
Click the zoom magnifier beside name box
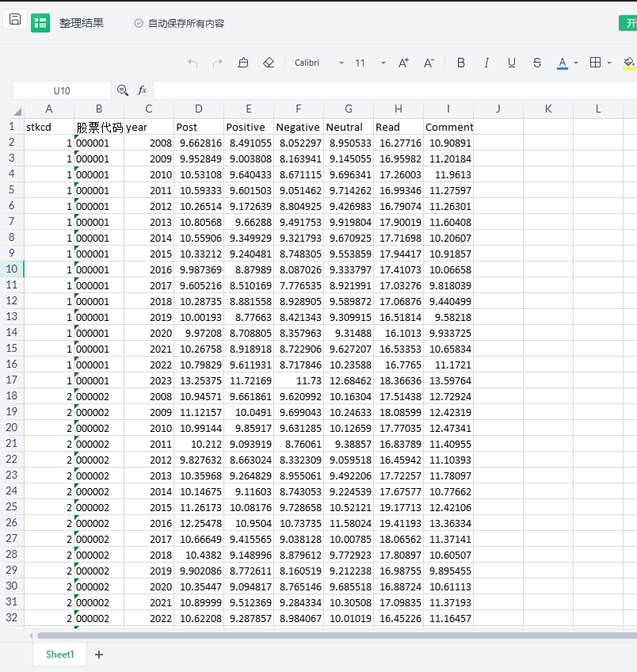pos(123,90)
